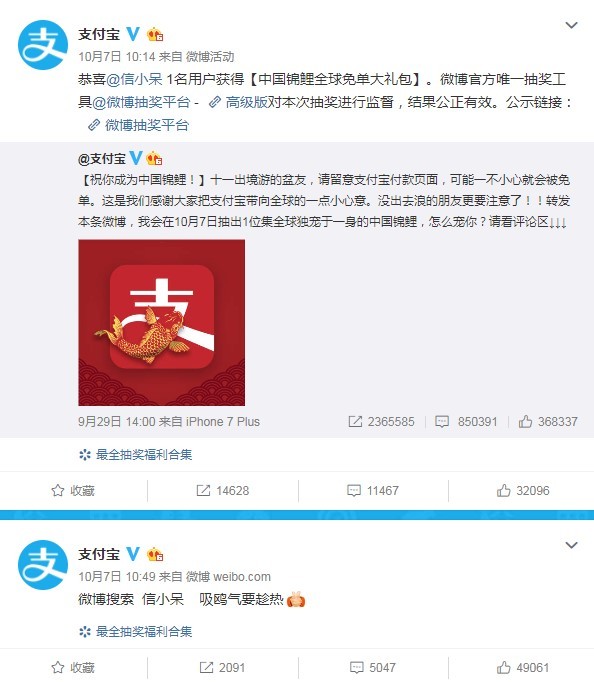Image resolution: width=594 pixels, height=682 pixels.
Task: View the red koi Alipay image
Action: click(161, 322)
